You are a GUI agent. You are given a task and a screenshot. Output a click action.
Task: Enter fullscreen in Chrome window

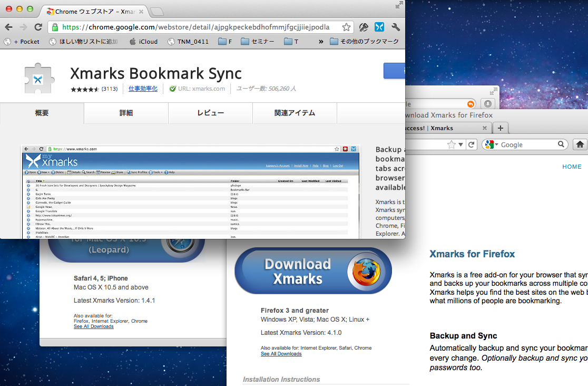click(x=399, y=5)
